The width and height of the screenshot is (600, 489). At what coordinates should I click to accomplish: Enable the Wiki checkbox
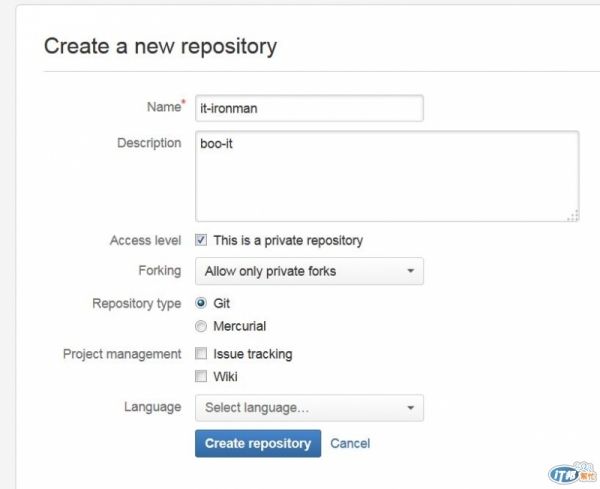[201, 376]
